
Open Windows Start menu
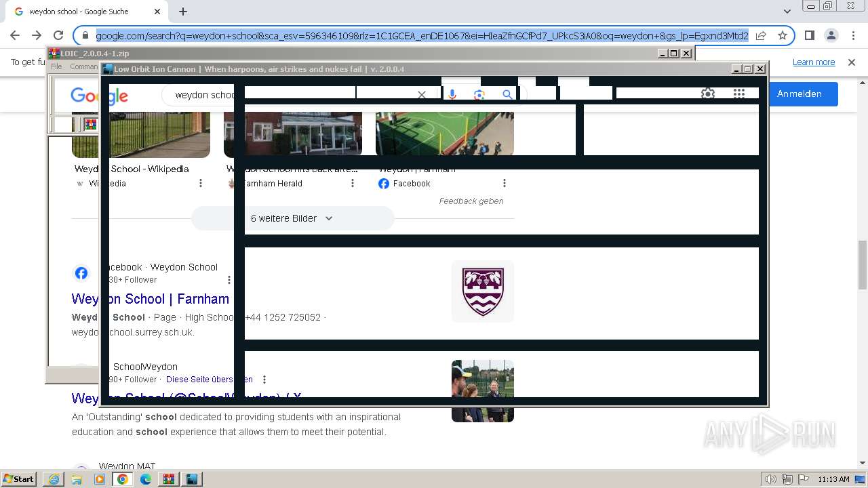click(x=18, y=479)
